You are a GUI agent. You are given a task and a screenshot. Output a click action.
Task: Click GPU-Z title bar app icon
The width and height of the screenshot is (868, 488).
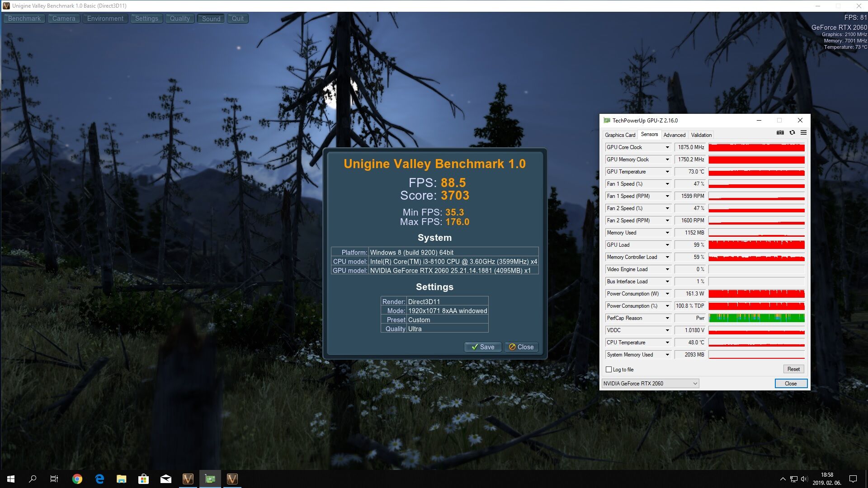click(x=607, y=121)
